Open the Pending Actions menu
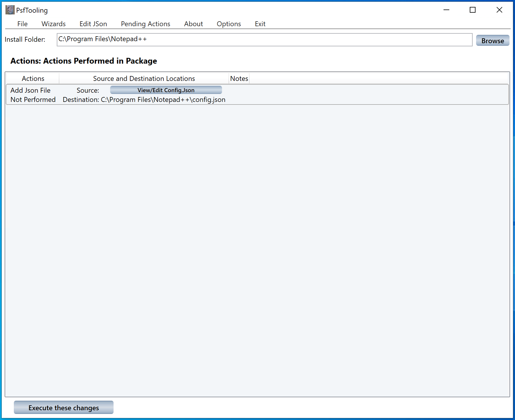The height and width of the screenshot is (420, 515). point(145,24)
